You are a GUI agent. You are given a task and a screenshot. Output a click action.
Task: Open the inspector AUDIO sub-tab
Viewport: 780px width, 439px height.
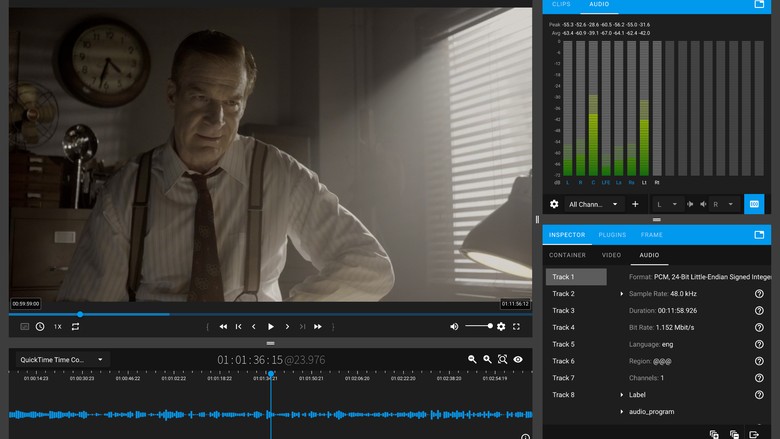click(x=649, y=255)
